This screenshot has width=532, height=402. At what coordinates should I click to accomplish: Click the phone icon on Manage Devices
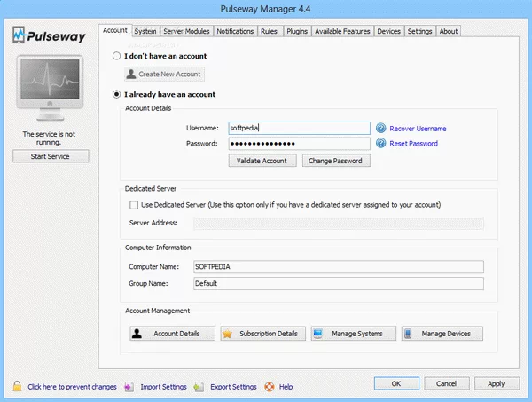click(x=408, y=334)
